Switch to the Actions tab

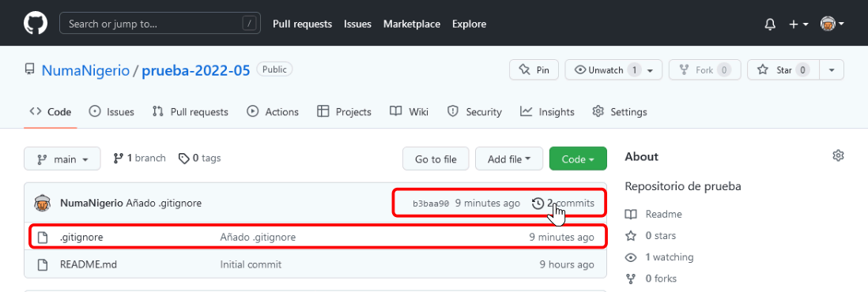(x=273, y=112)
